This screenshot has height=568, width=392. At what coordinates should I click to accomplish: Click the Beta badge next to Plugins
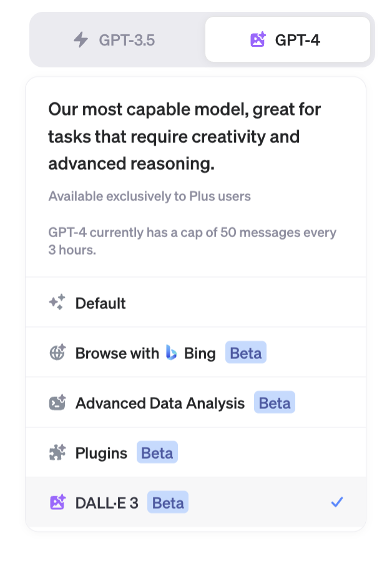pyautogui.click(x=157, y=453)
